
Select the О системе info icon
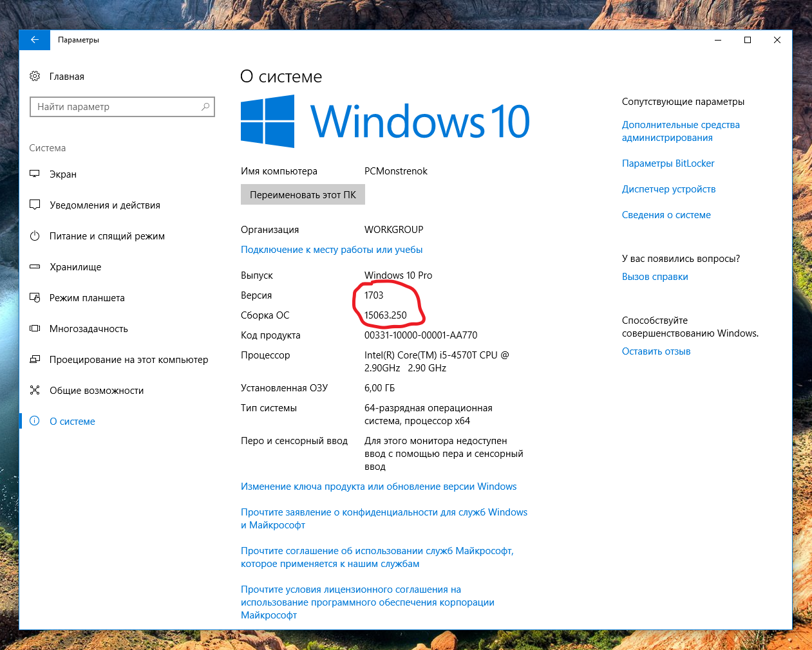[35, 421]
